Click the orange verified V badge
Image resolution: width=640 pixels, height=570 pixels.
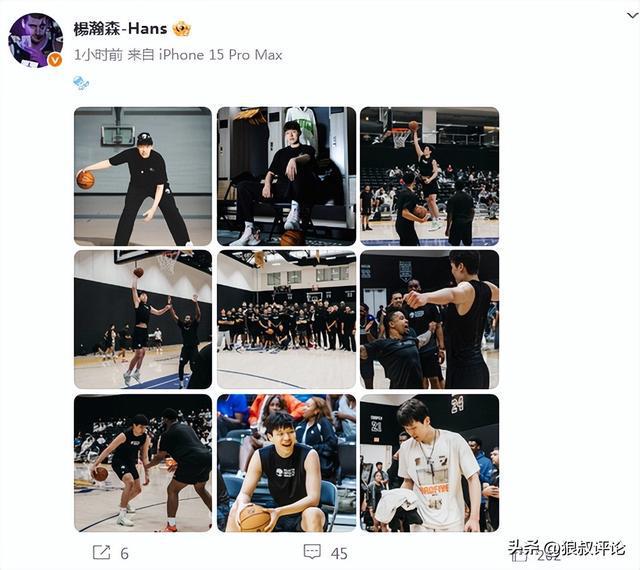[x=55, y=60]
